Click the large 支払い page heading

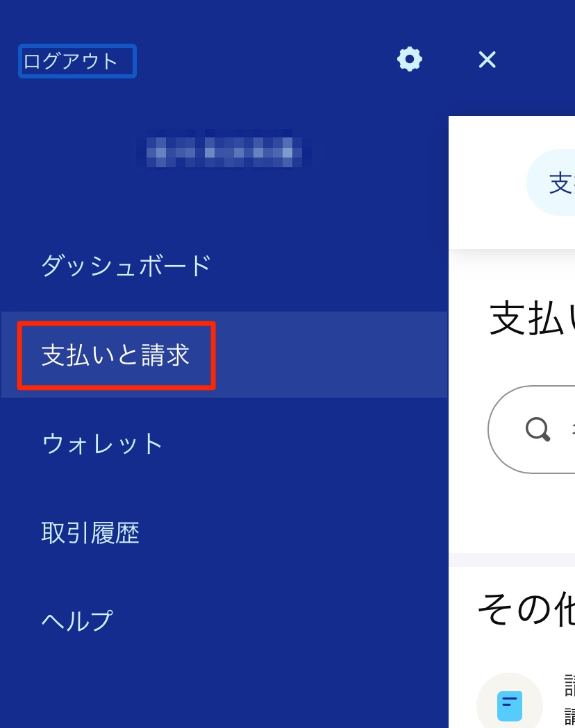pyautogui.click(x=532, y=318)
